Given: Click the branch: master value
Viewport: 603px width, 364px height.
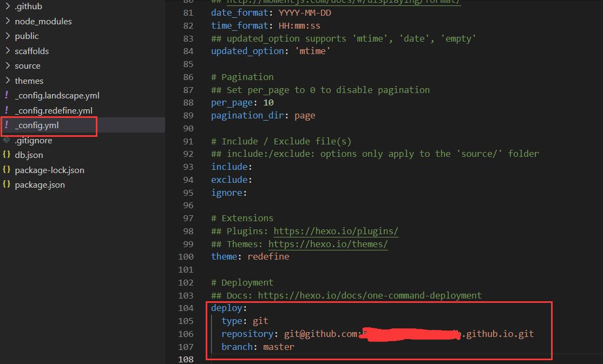Looking at the screenshot, I should 278,347.
